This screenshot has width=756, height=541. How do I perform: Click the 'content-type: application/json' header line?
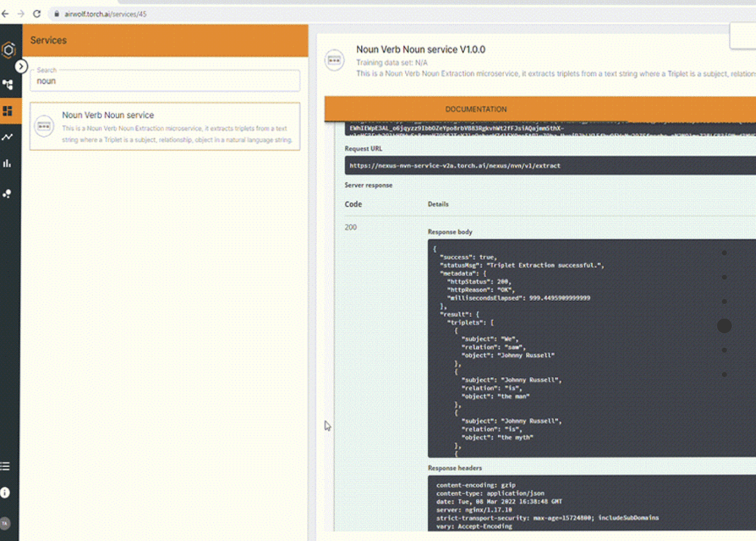click(490, 493)
